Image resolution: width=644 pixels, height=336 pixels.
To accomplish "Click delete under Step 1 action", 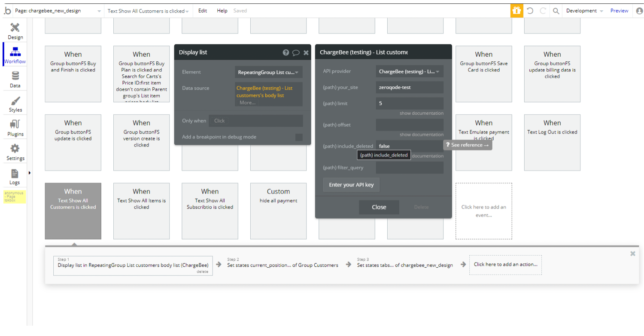I will (x=203, y=272).
